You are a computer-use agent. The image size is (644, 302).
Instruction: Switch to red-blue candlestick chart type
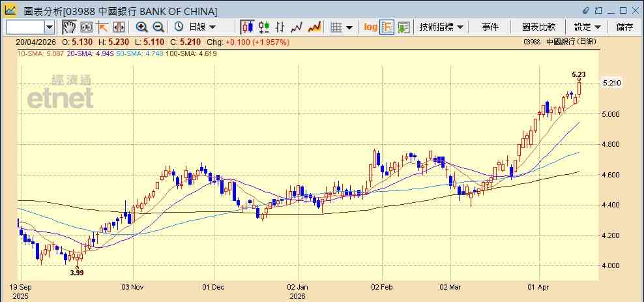(x=247, y=27)
